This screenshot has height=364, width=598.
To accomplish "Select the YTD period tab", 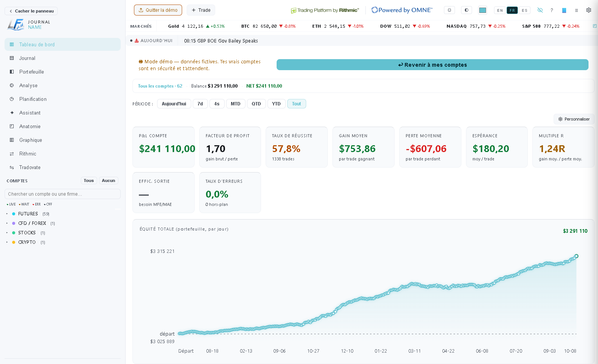I will point(276,104).
